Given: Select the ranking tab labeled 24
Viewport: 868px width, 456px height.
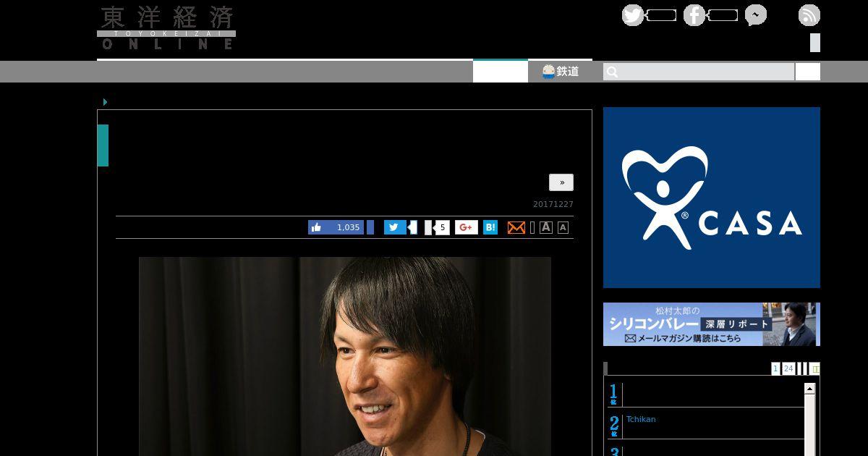Looking at the screenshot, I should pos(788,368).
